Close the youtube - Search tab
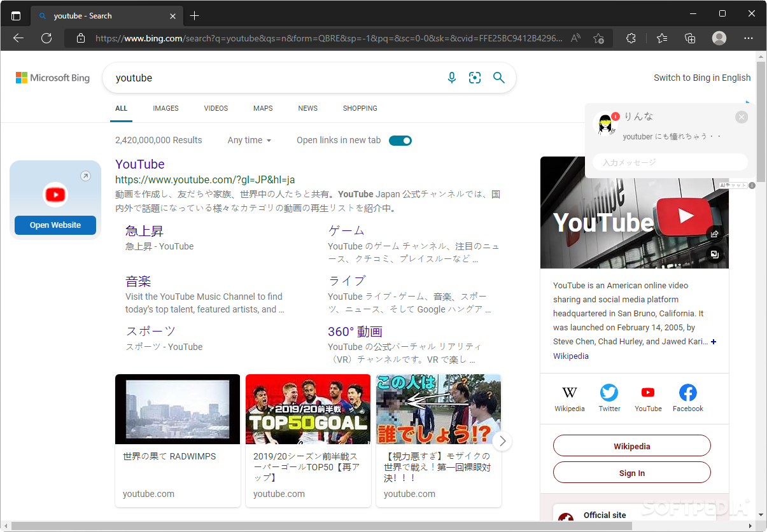The height and width of the screenshot is (532, 767). pos(173,16)
